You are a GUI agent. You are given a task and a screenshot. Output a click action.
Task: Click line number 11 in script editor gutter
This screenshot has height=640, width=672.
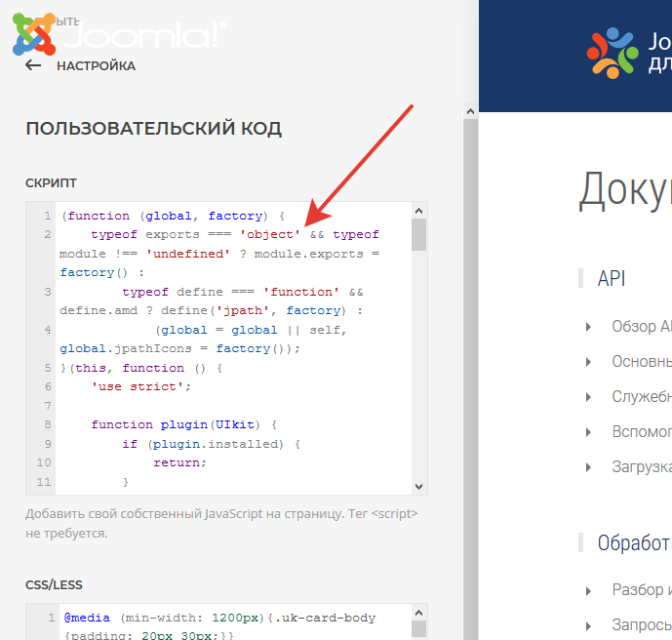coord(44,482)
